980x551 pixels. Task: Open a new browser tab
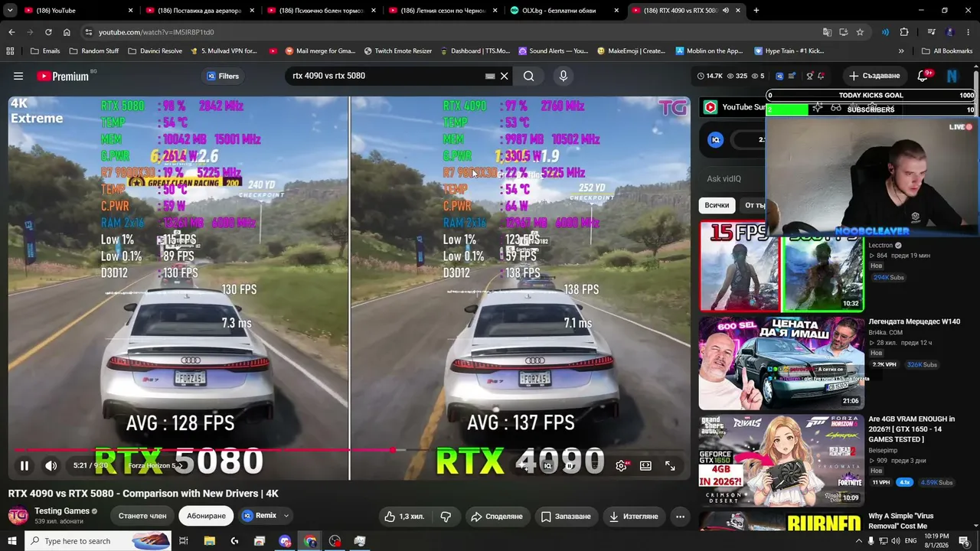point(756,11)
